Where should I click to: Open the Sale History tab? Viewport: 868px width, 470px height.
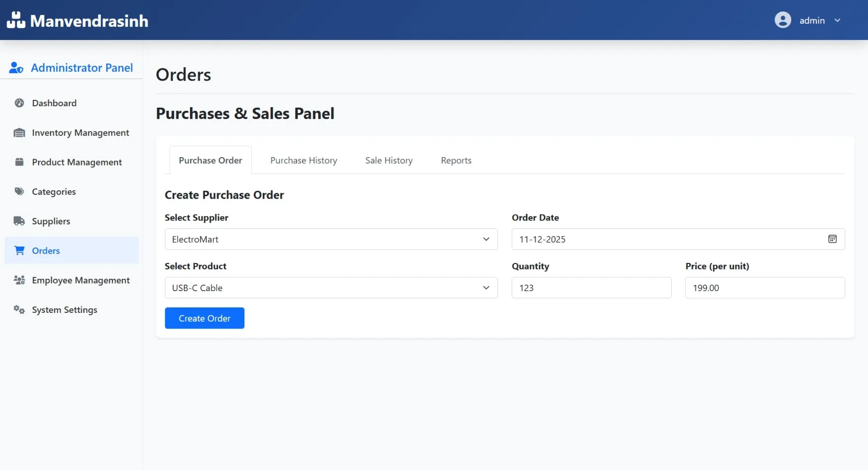[x=389, y=160]
